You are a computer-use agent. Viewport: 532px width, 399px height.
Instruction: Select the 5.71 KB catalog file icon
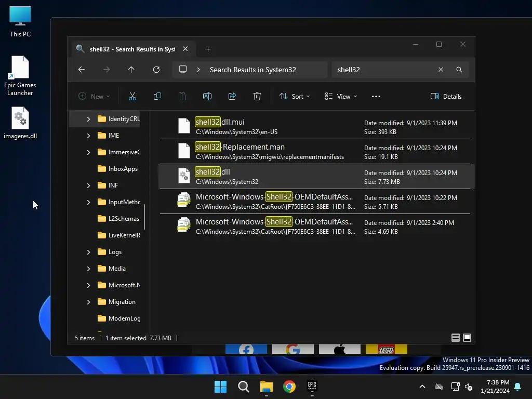pos(183,200)
